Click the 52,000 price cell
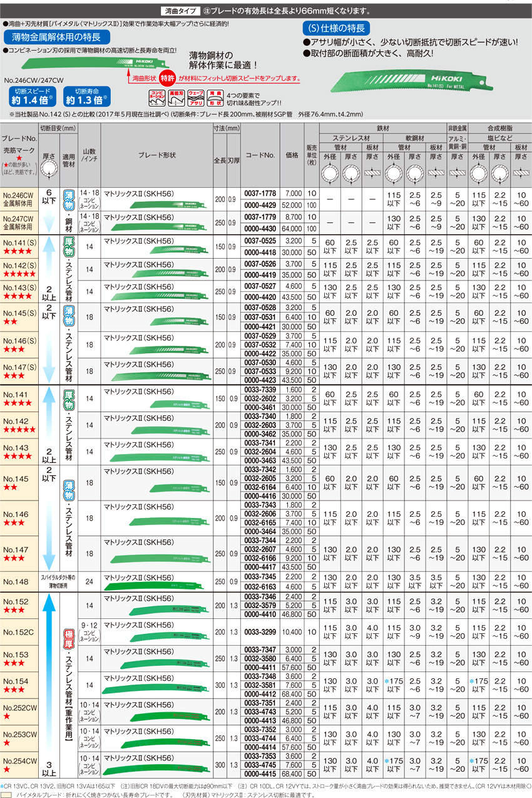 click(292, 205)
